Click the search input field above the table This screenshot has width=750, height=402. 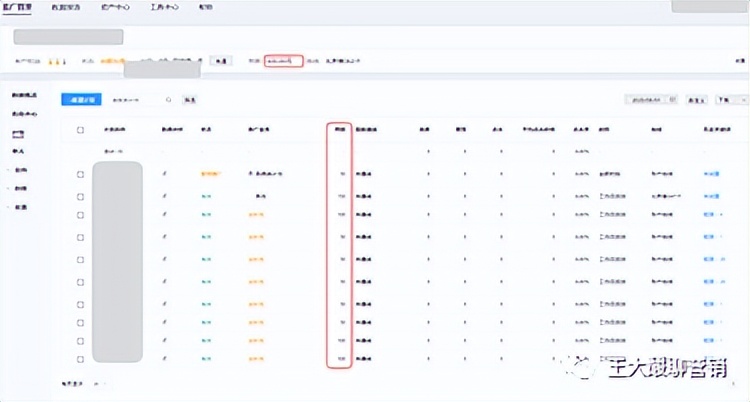(x=135, y=100)
